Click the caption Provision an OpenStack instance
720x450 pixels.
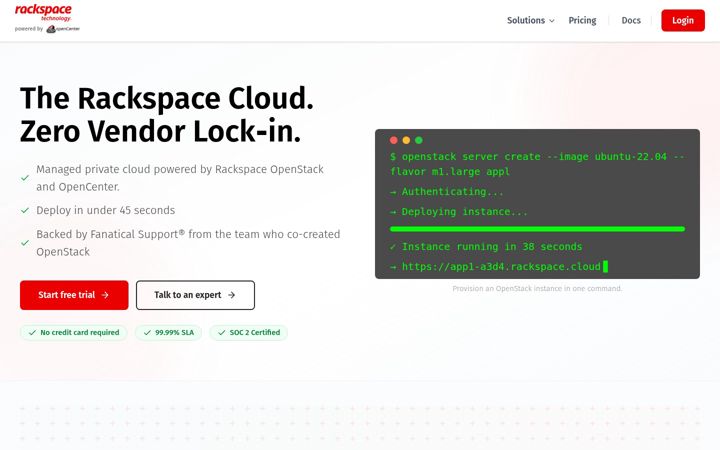click(537, 288)
